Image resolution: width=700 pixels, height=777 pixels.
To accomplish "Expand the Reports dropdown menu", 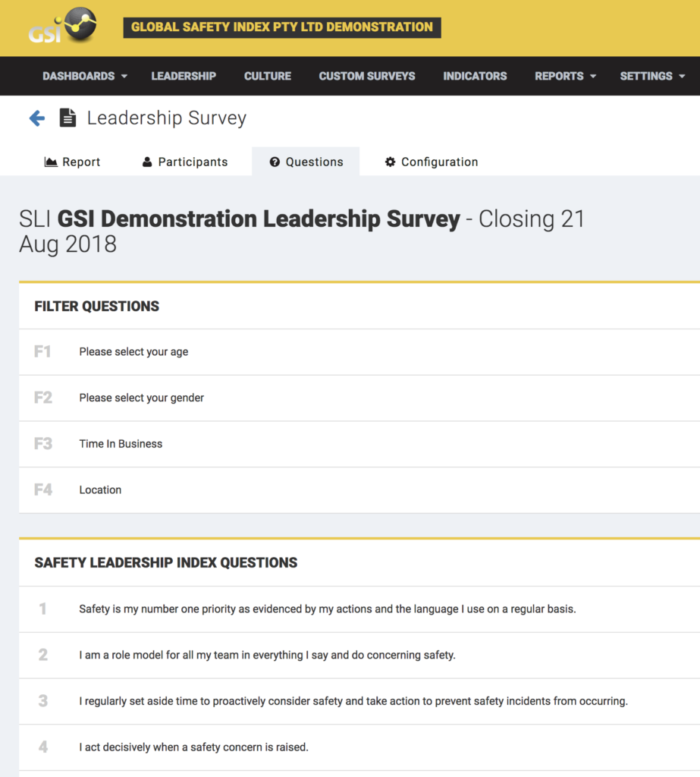I will pyautogui.click(x=565, y=76).
